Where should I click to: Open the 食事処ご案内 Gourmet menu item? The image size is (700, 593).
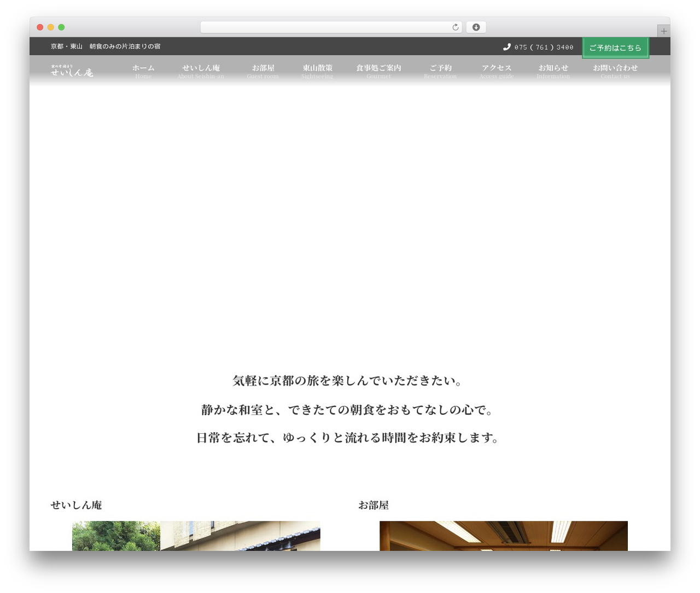click(x=378, y=71)
